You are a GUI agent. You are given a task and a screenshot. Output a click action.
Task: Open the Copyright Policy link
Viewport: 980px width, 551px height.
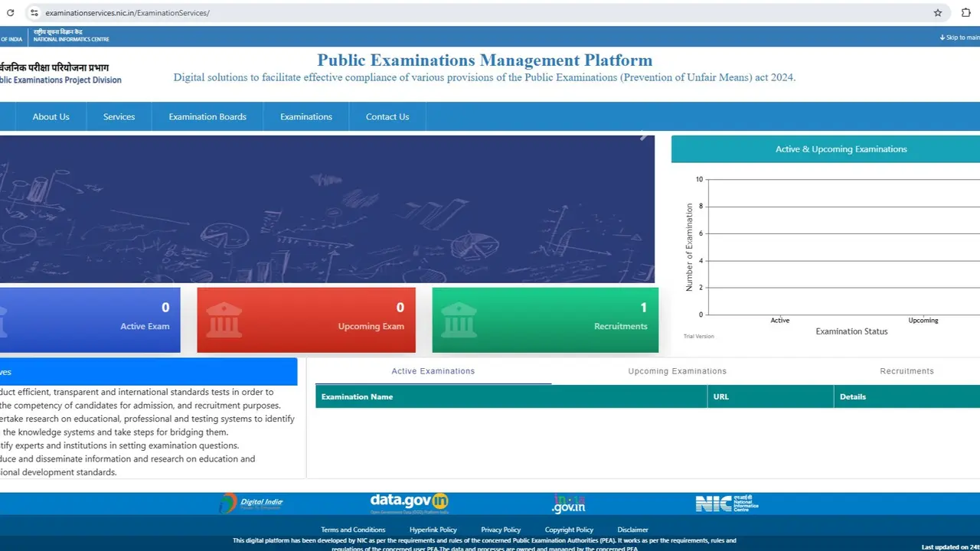tap(569, 530)
